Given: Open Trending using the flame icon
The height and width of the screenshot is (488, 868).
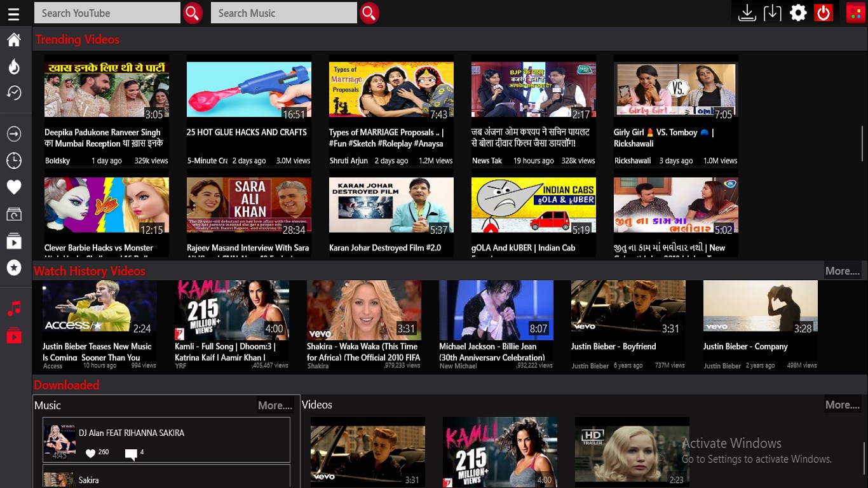Looking at the screenshot, I should point(14,66).
